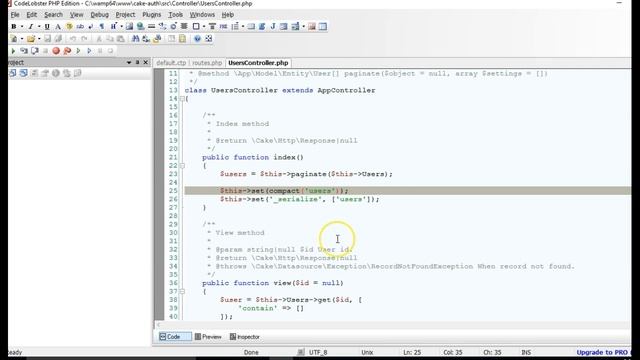Image resolution: width=640 pixels, height=360 pixels.
Task: Switch to the routes.php tab
Action: 207,63
